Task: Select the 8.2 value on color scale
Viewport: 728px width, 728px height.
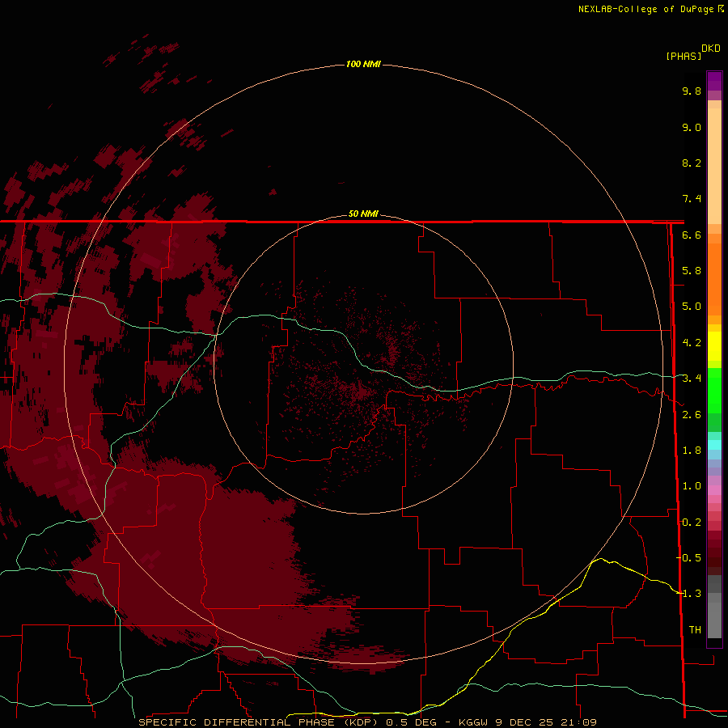Action: (692, 163)
